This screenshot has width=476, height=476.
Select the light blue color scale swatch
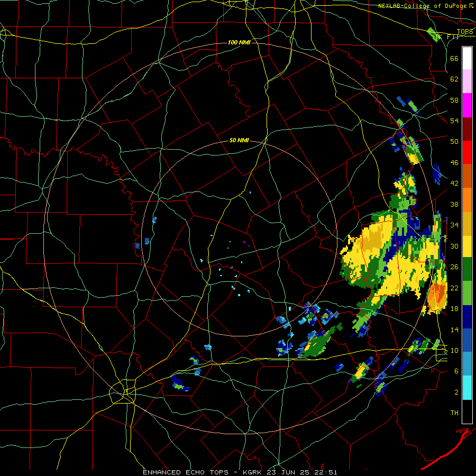[467, 364]
